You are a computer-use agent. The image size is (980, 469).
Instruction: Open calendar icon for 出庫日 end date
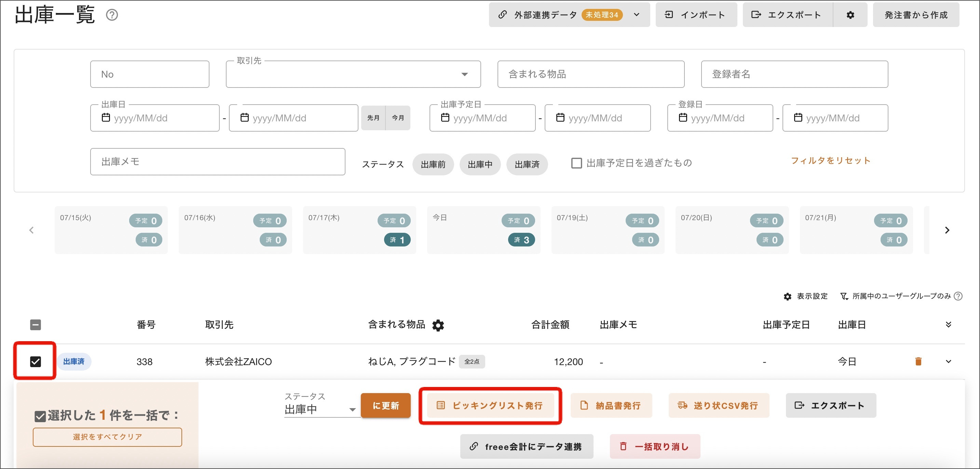pos(245,118)
